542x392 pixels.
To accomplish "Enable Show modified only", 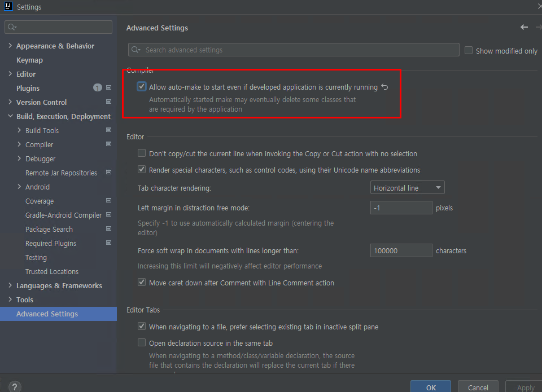I will point(468,50).
